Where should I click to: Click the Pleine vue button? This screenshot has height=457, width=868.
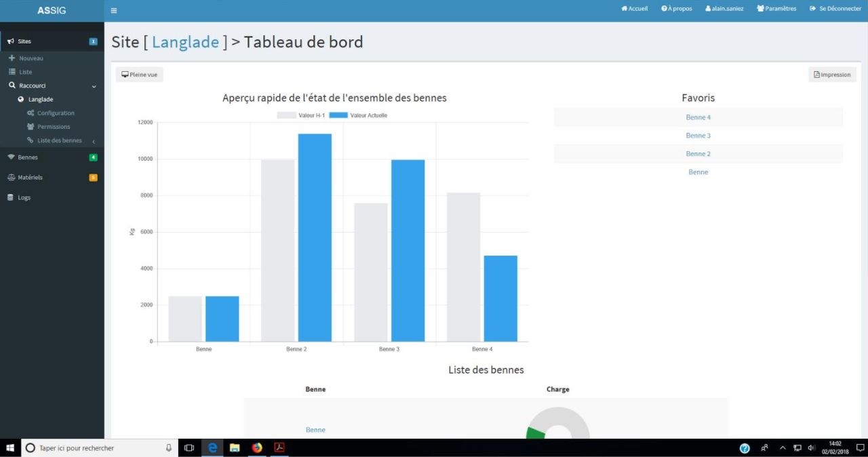click(x=139, y=75)
